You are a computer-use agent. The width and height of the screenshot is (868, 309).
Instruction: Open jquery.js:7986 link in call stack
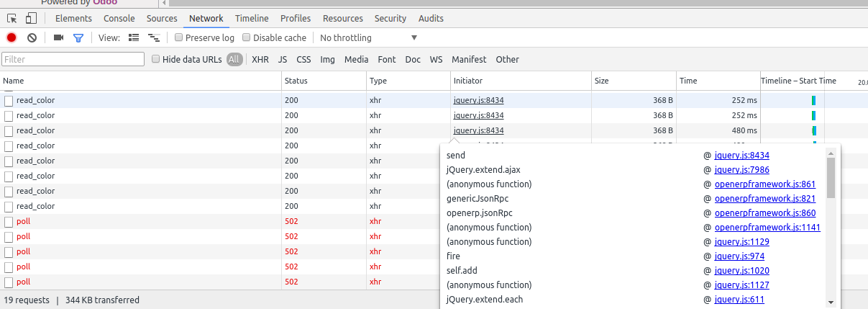click(x=741, y=169)
